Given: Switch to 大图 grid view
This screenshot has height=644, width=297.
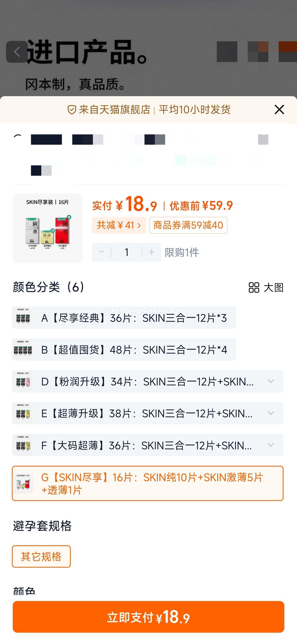Looking at the screenshot, I should 266,288.
